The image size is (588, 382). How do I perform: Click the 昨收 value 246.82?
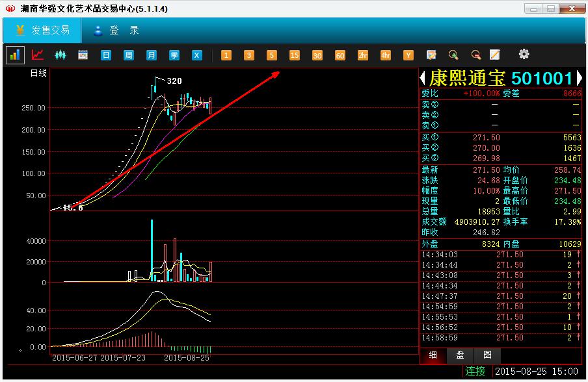pos(487,232)
